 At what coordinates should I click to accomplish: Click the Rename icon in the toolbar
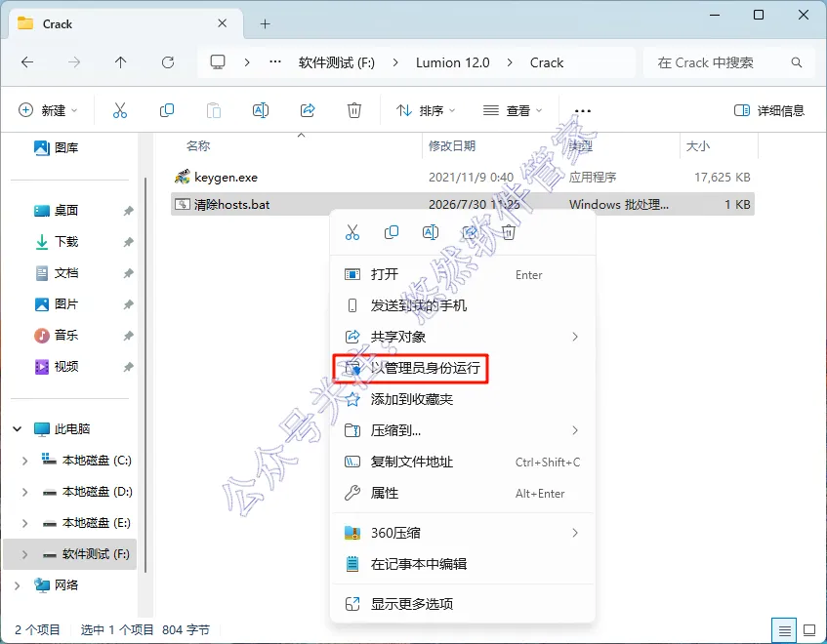click(x=261, y=110)
